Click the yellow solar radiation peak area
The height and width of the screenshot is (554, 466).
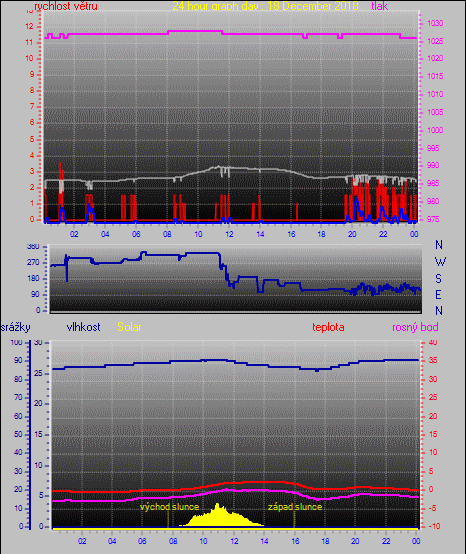pos(221,516)
